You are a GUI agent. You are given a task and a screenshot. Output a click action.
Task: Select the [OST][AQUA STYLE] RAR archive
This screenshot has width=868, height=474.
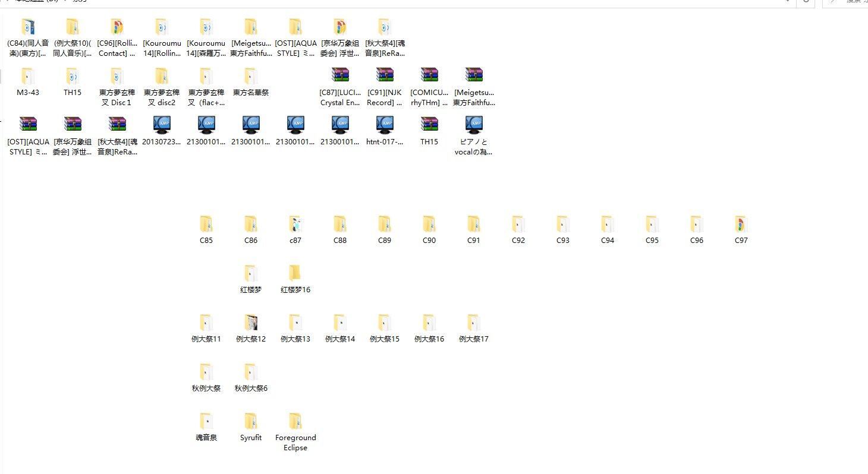pyautogui.click(x=28, y=137)
